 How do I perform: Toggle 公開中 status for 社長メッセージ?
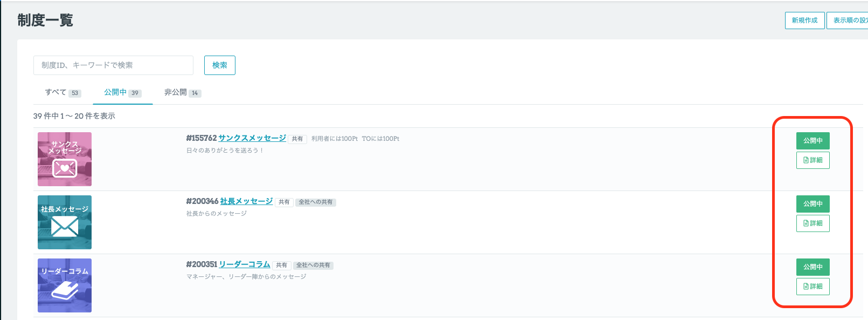tap(813, 204)
